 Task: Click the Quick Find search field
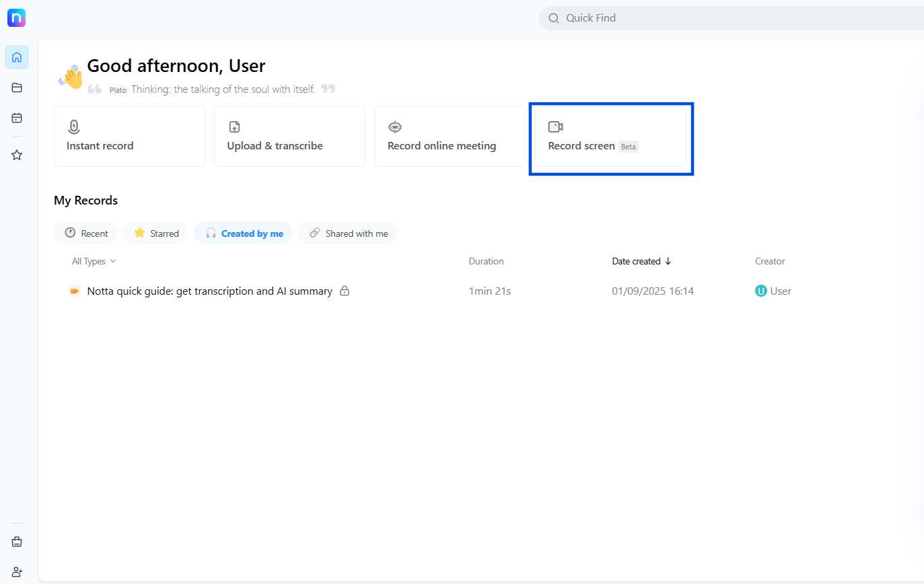point(732,18)
